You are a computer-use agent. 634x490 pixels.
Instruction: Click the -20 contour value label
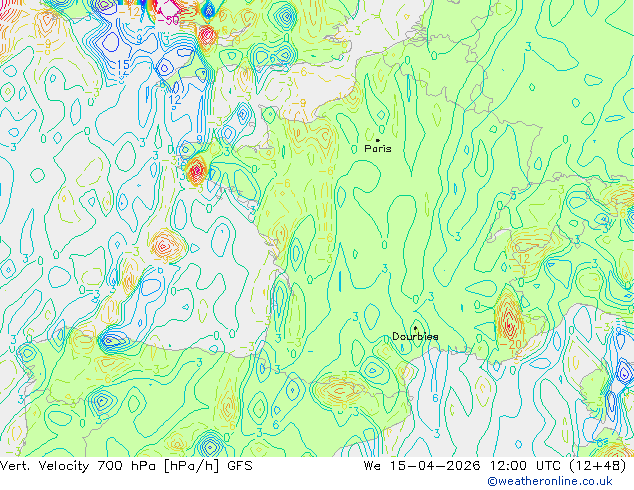[x=510, y=345]
